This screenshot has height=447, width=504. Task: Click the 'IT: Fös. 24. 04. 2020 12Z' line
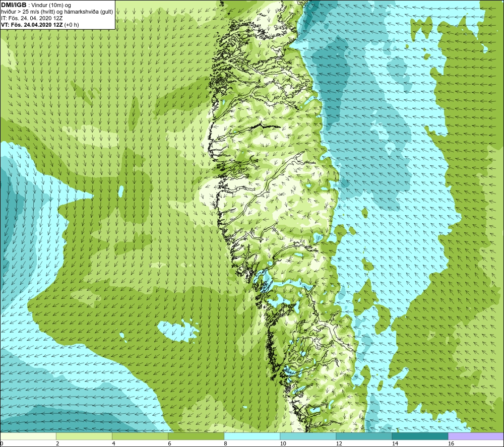tap(32, 18)
